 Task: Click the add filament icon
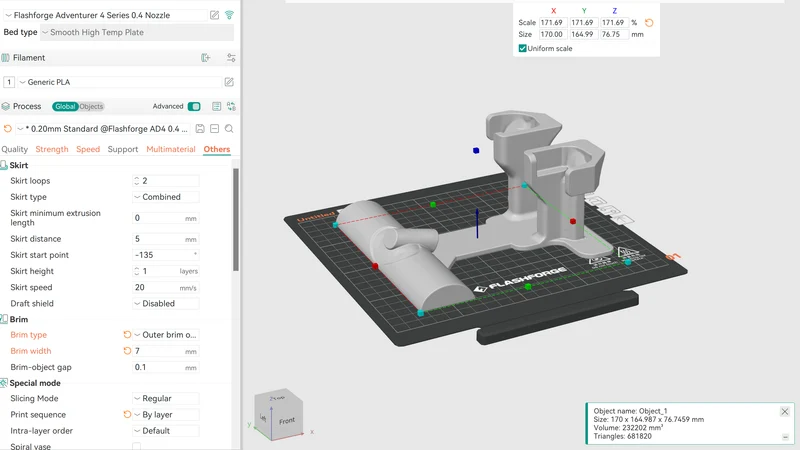click(206, 58)
